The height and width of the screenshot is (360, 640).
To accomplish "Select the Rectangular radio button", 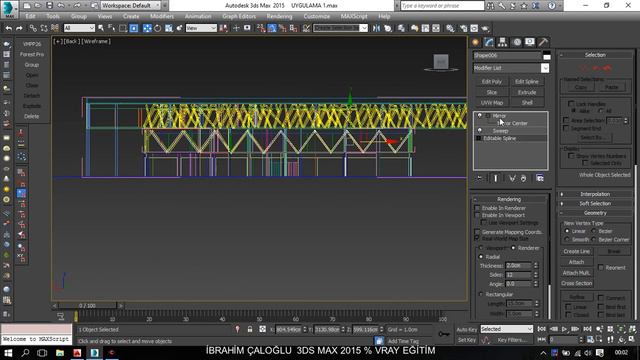I will click(481, 294).
